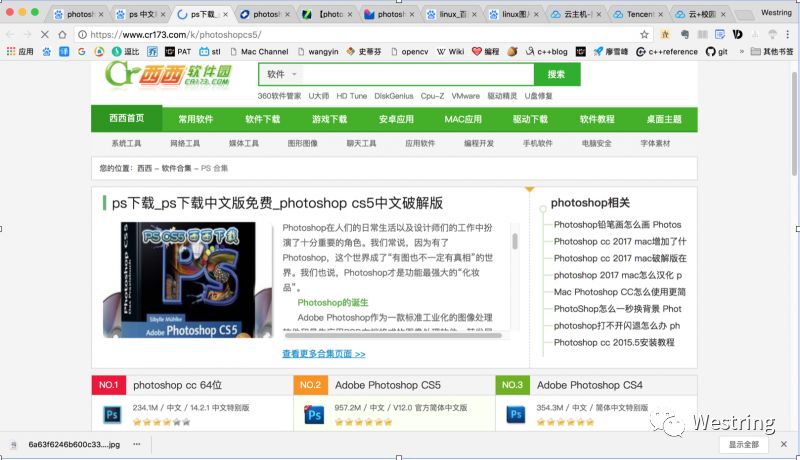This screenshot has width=800, height=460.
Task: Close the downloads bar
Action: [784, 444]
